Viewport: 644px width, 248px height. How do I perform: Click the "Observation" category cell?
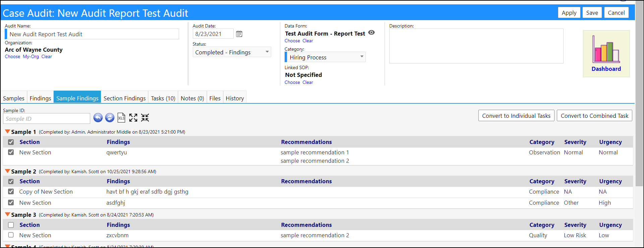544,152
